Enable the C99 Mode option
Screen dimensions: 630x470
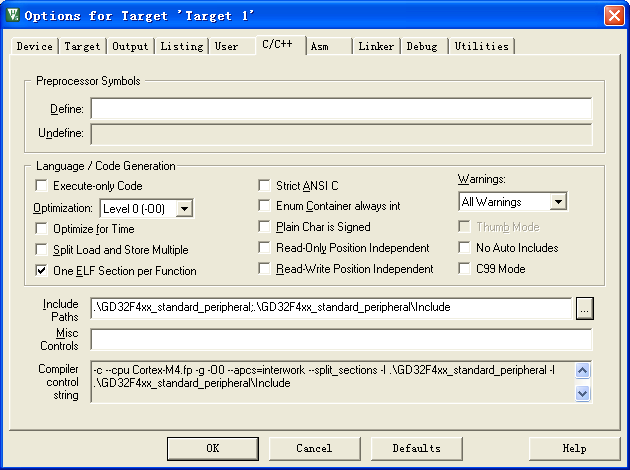coord(466,269)
